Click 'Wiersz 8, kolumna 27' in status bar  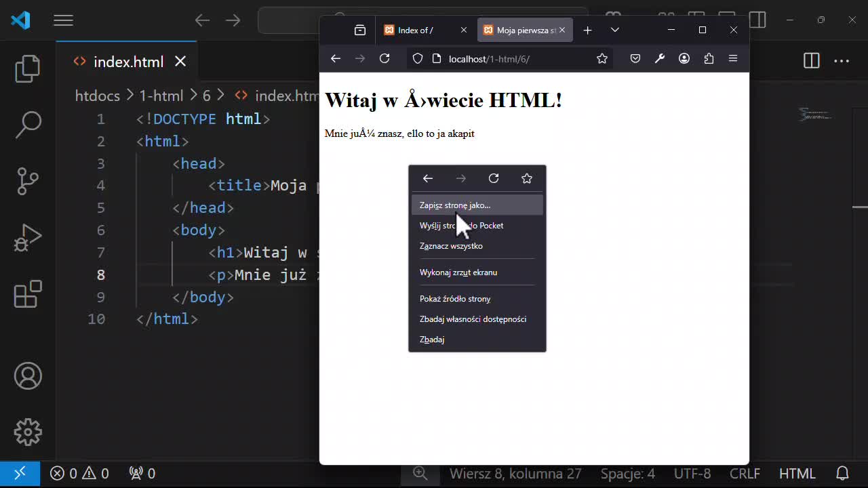515,473
